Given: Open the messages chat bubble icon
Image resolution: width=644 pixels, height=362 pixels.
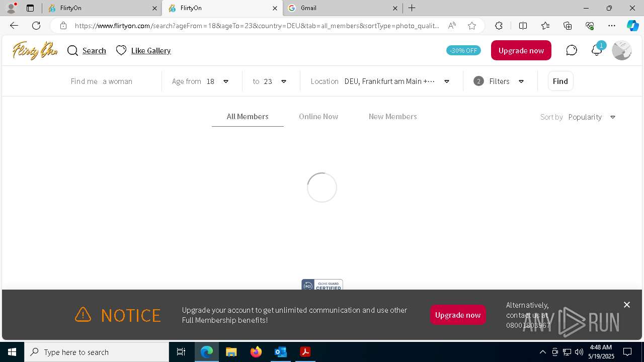Looking at the screenshot, I should coord(572,50).
